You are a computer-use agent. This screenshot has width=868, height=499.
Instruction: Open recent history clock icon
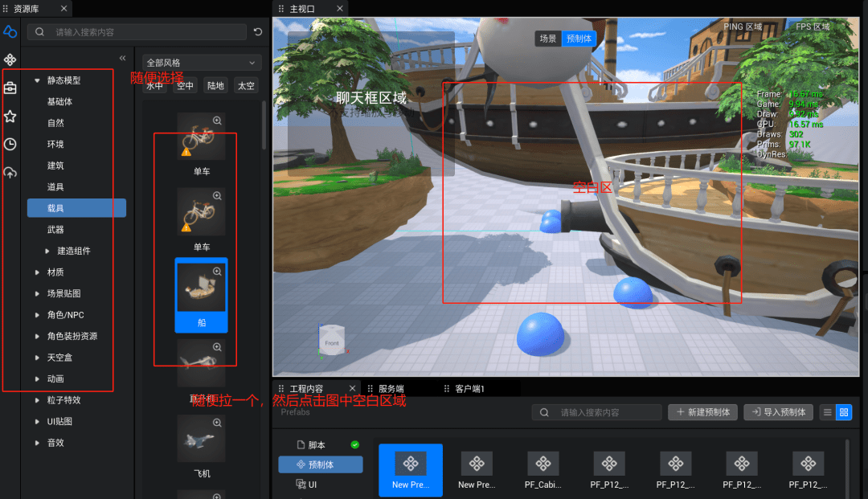point(10,145)
